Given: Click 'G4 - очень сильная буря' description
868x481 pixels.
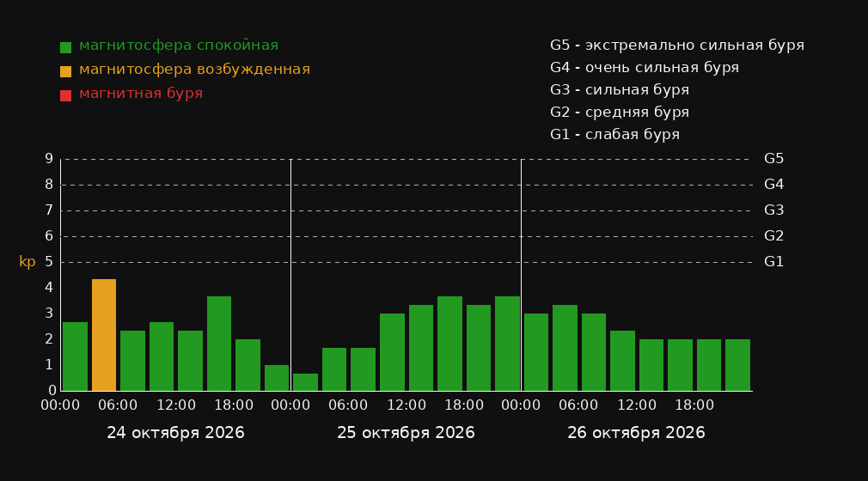Looking at the screenshot, I should (645, 68).
